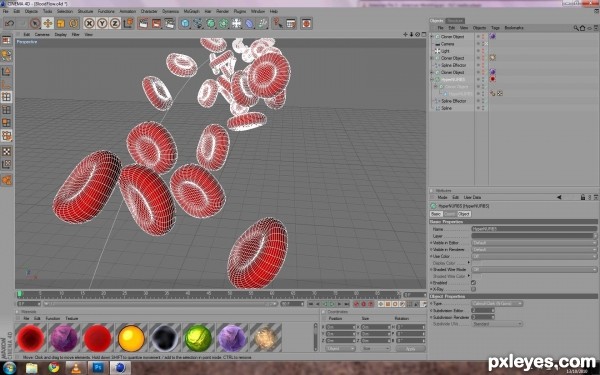Open the User Data menu
The height and width of the screenshot is (375, 600).
coord(472,197)
